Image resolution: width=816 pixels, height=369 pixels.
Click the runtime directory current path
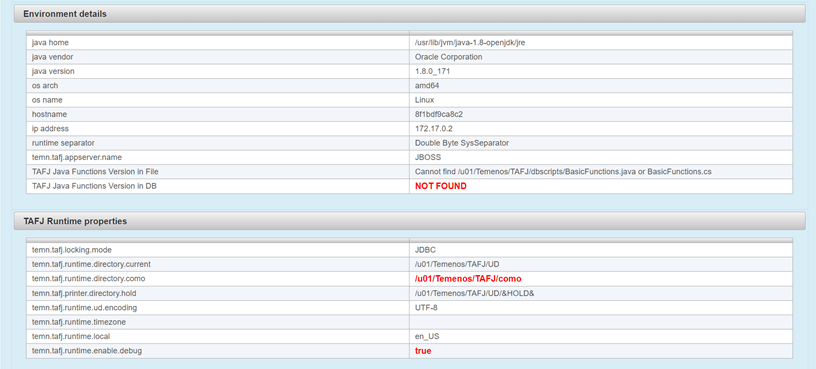(x=457, y=264)
